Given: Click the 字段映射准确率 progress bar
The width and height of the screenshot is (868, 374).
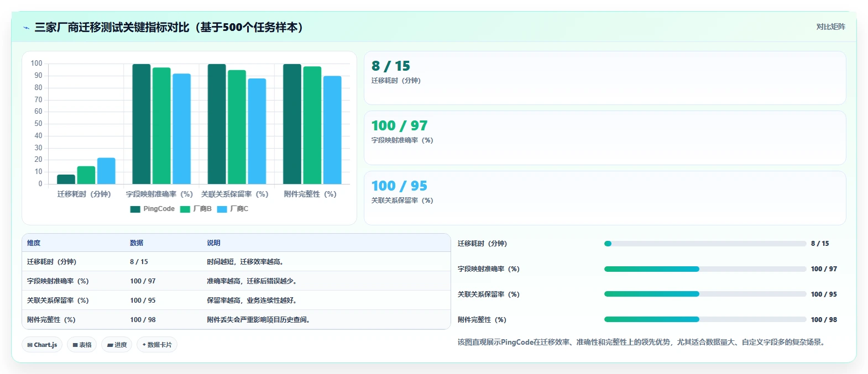Looking at the screenshot, I should pos(705,269).
